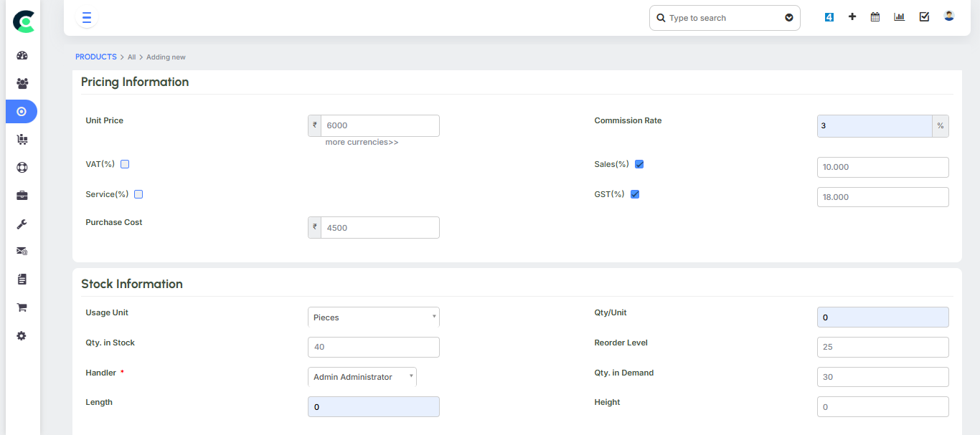Open the dashboard gauge icon in sidebar
This screenshot has height=435, width=980.
(22, 55)
